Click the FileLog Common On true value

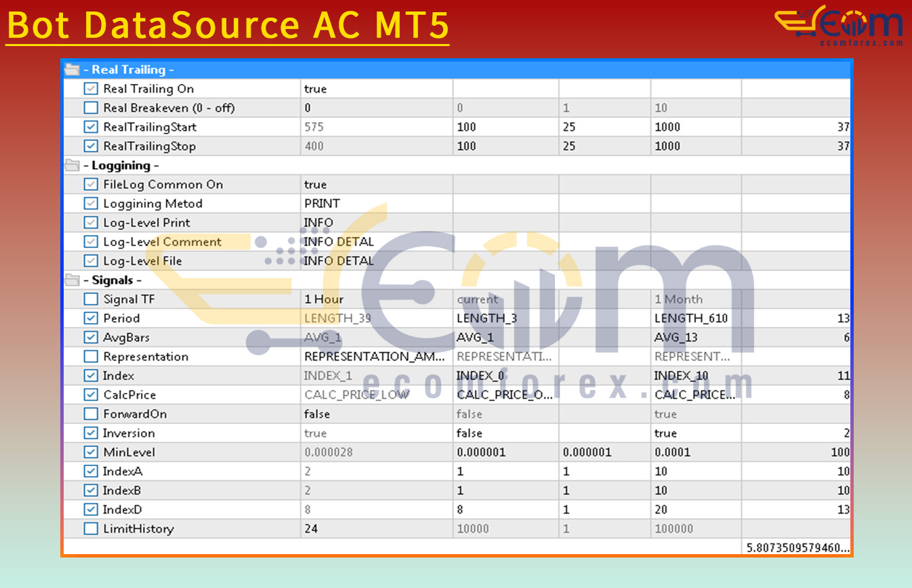click(x=377, y=184)
